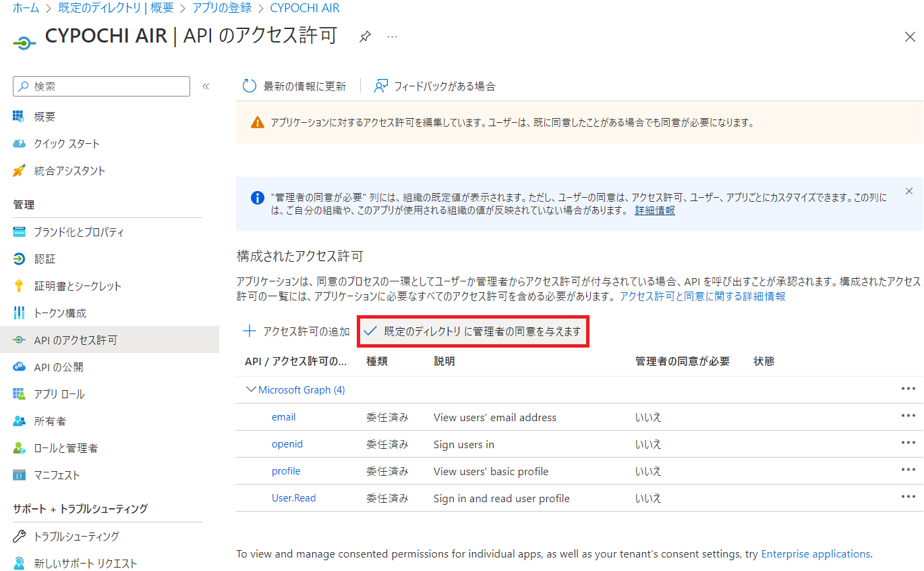Click アクセス許可の追加 button
The image size is (924, 571).
pos(296,331)
